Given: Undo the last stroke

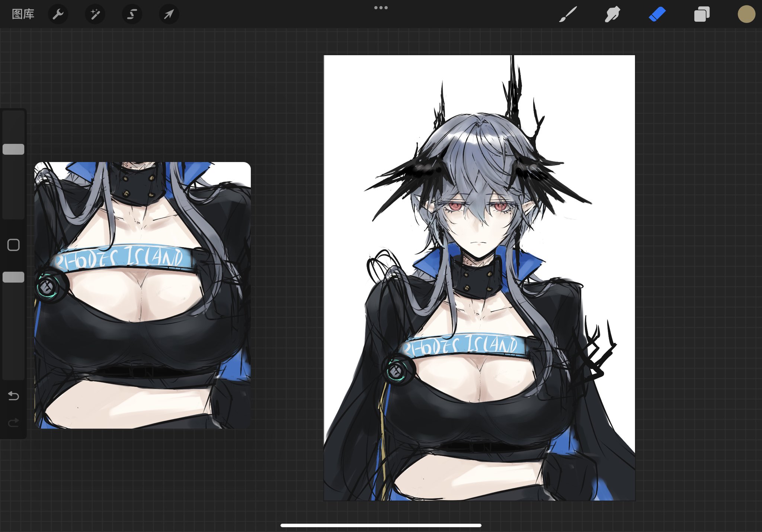Looking at the screenshot, I should [13, 396].
